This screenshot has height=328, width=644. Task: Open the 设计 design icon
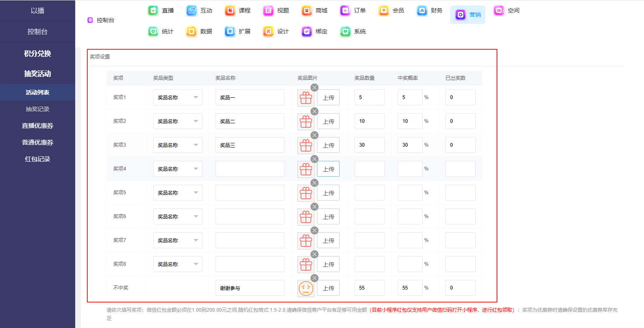click(269, 31)
